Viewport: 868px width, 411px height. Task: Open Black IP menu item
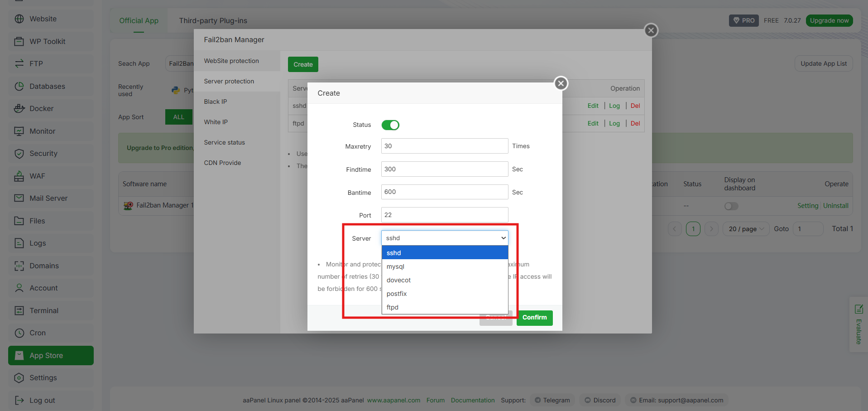pos(237,102)
